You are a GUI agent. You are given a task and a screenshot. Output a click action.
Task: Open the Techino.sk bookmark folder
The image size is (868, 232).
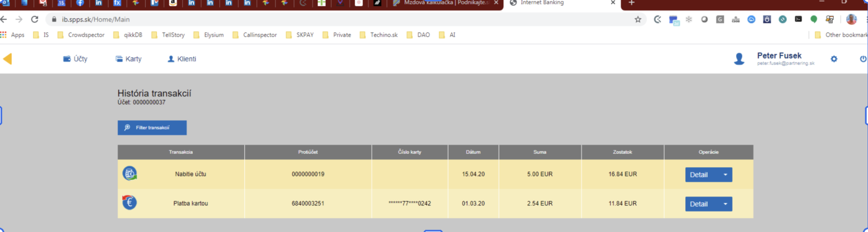(379, 35)
